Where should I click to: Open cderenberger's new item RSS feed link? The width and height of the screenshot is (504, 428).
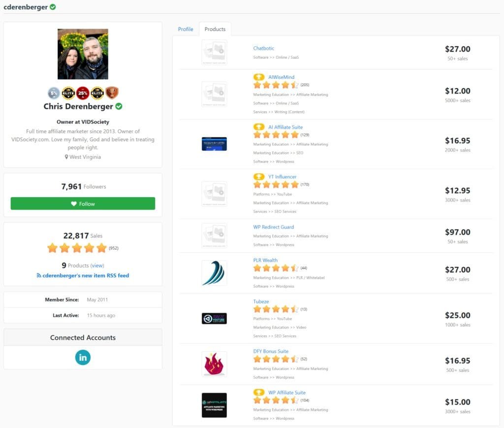pos(83,276)
